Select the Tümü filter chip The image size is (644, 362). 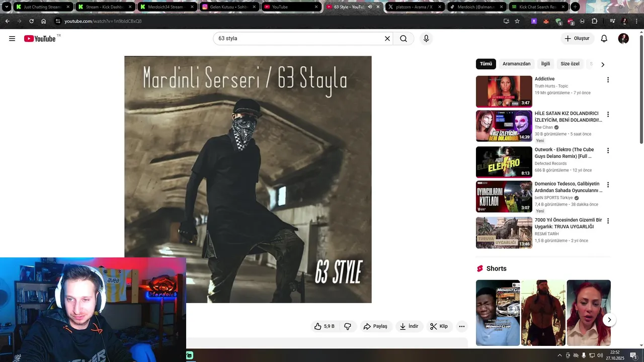click(x=486, y=64)
